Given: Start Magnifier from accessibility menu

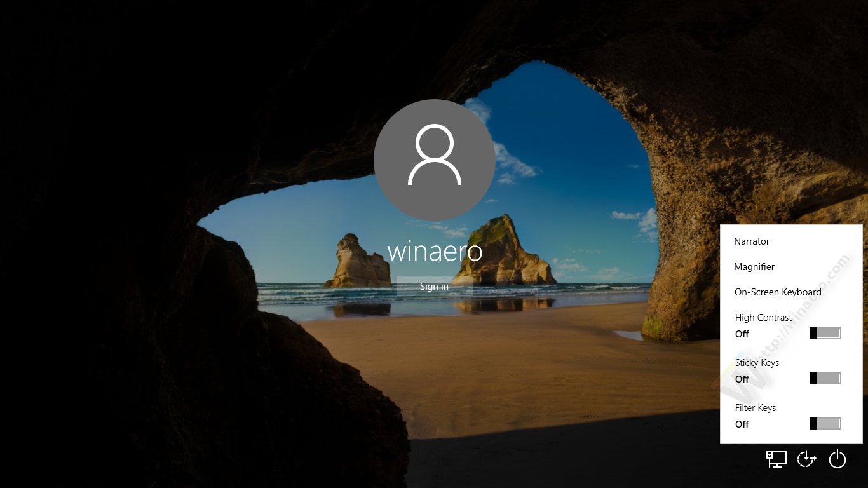Looking at the screenshot, I should pyautogui.click(x=754, y=267).
